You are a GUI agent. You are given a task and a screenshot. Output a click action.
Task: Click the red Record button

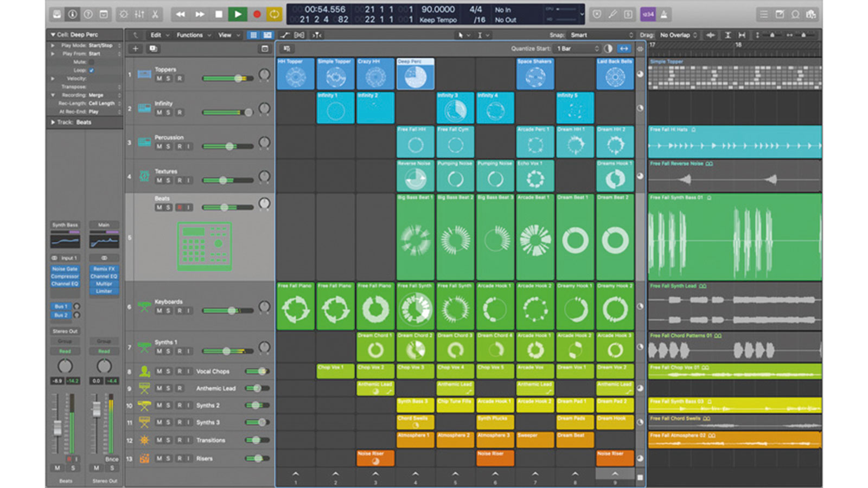click(257, 15)
